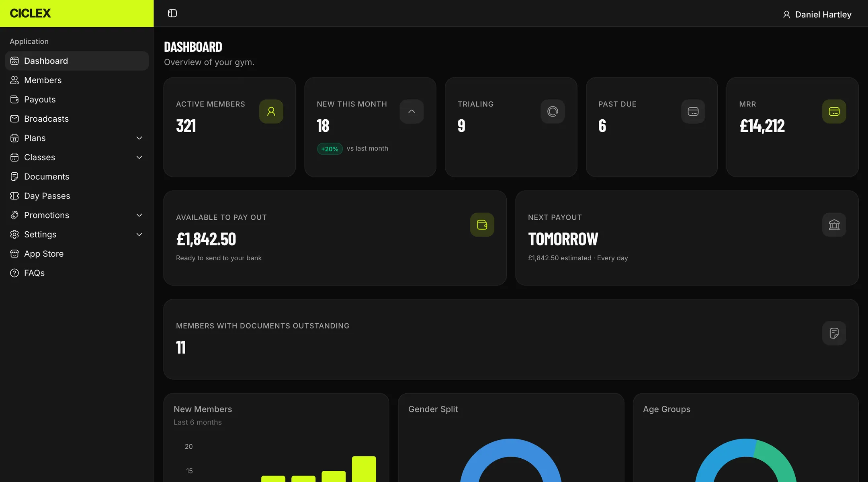Expand the Promotions submenu chevron
This screenshot has width=868, height=482.
click(139, 215)
